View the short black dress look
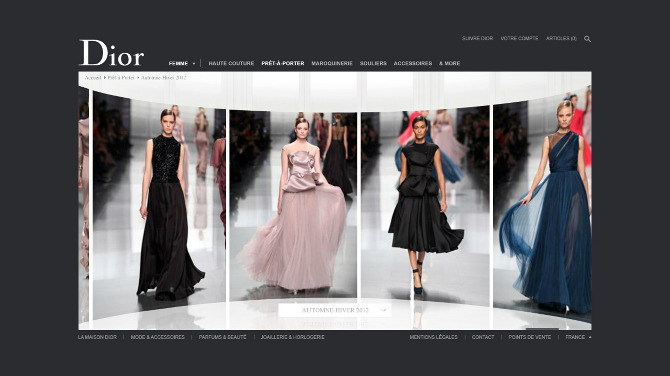Screen dimensions: 670x376 point(425,205)
